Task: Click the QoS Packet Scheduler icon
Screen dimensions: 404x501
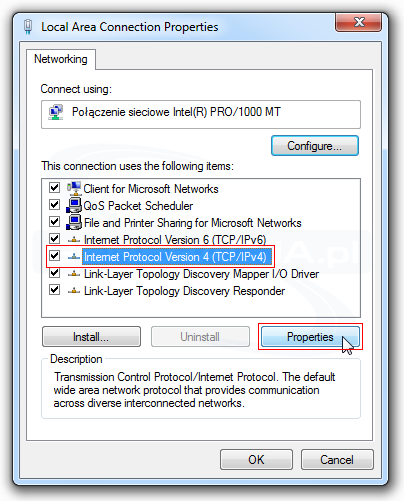Action: 74,205
